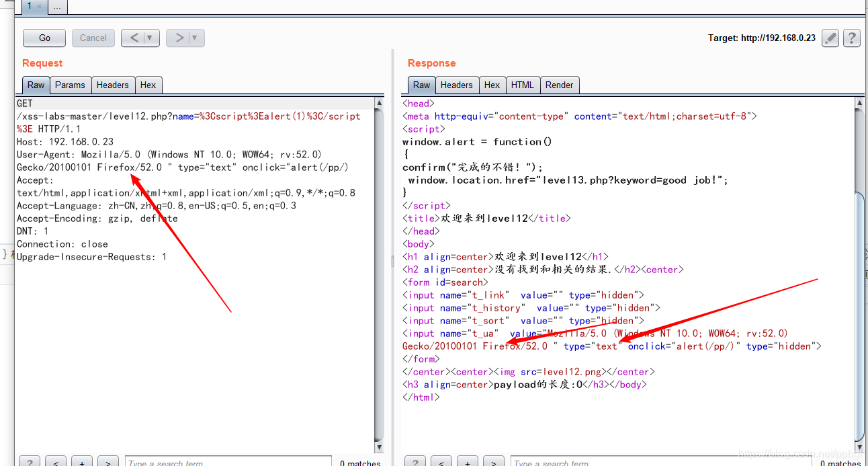Image resolution: width=868 pixels, height=466 pixels.
Task: Click the Cancel button
Action: [x=93, y=38]
